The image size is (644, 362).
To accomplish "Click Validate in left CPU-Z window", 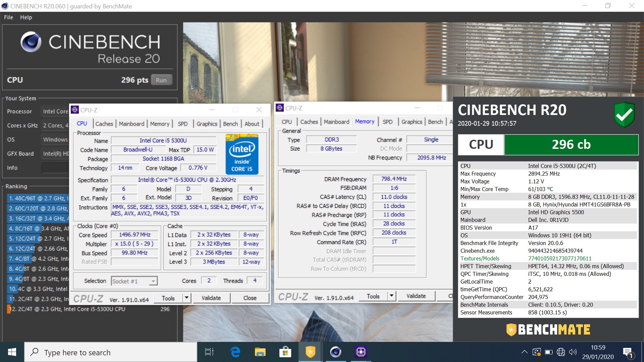I will pos(211,298).
